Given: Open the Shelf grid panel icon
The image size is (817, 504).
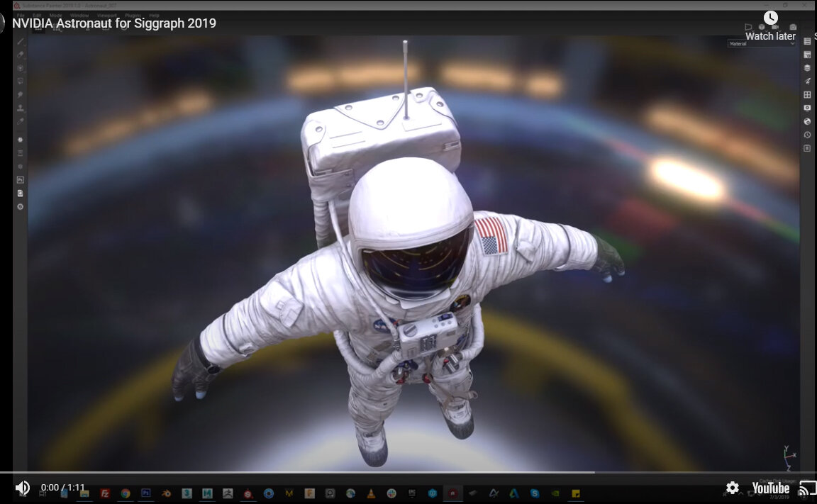Looking at the screenshot, I should click(807, 95).
